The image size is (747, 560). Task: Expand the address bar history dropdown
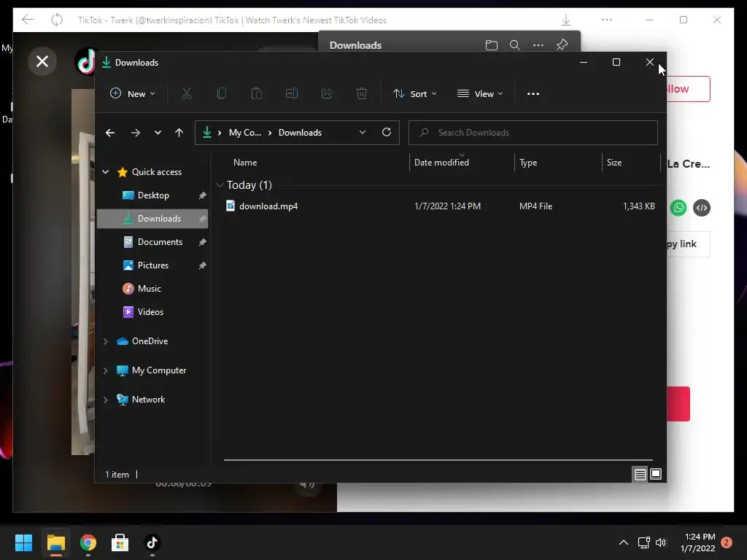click(363, 133)
